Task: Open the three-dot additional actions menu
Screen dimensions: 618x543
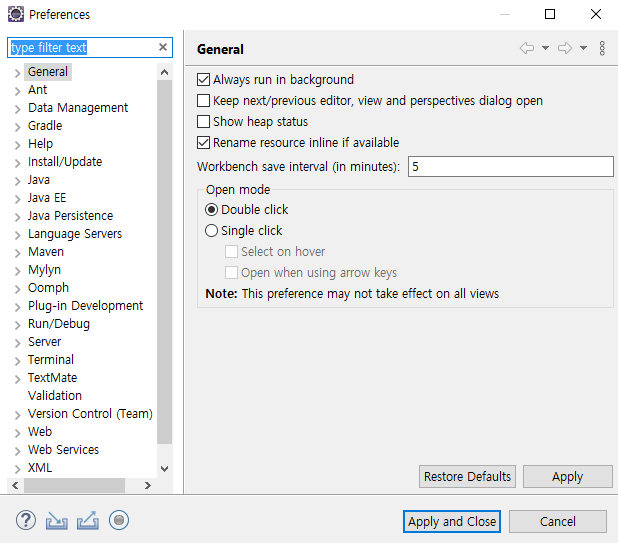Action: (602, 48)
